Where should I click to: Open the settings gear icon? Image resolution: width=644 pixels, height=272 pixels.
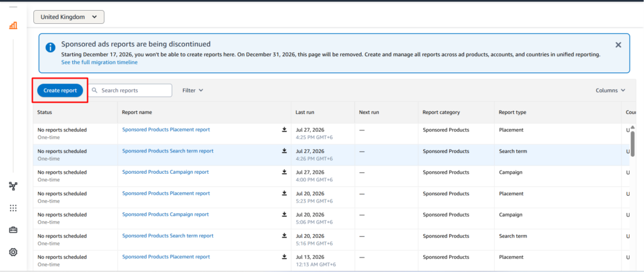pos(13,252)
